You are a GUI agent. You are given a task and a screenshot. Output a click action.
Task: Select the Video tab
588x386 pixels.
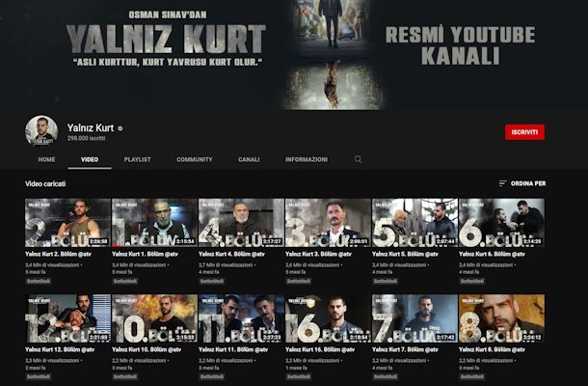(90, 159)
